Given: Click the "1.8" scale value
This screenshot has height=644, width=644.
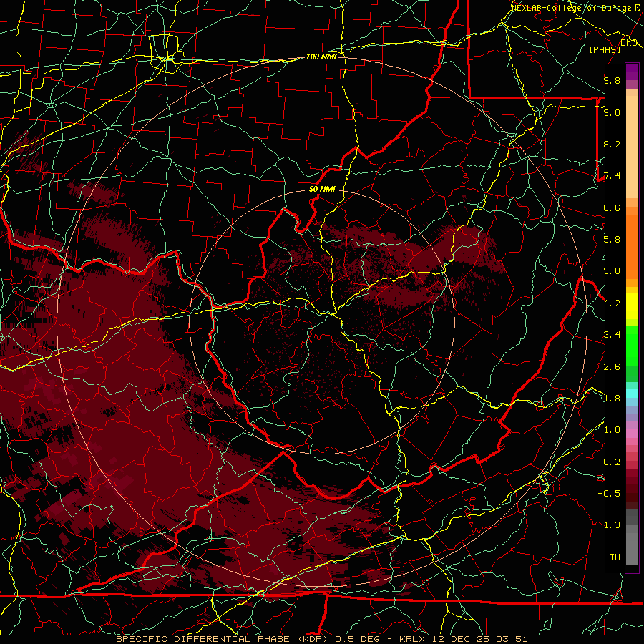Looking at the screenshot, I should [612, 399].
